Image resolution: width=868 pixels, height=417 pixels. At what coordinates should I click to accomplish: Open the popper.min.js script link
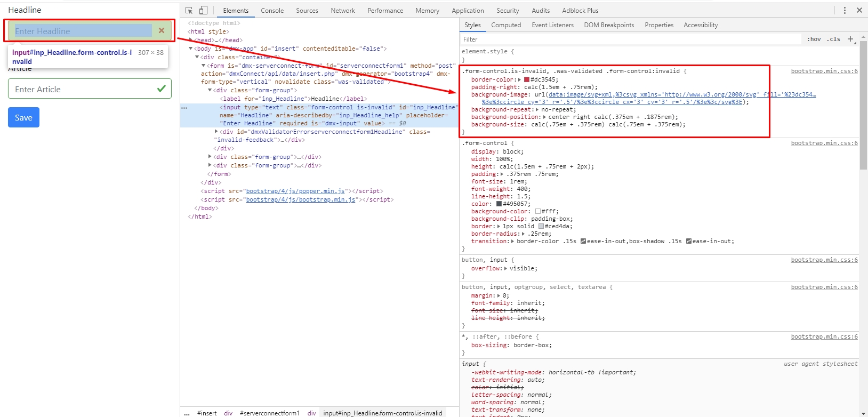tap(295, 191)
